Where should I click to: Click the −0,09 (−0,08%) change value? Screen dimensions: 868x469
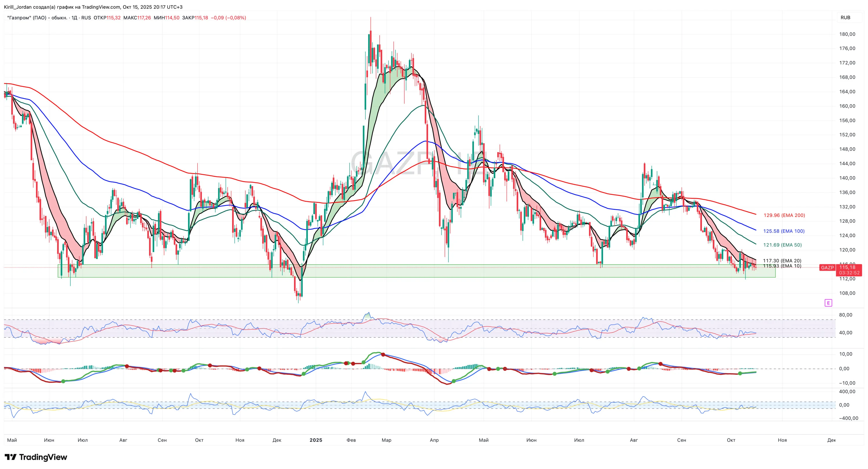click(x=229, y=18)
